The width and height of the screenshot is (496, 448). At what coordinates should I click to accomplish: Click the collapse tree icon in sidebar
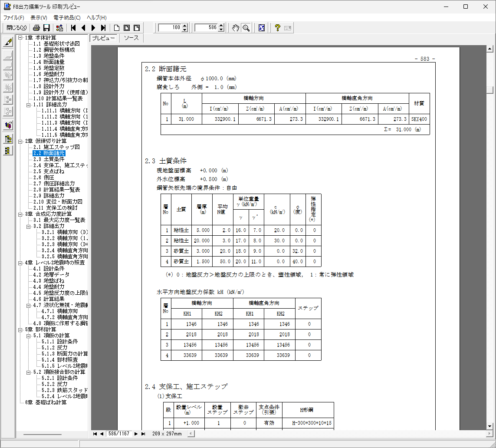tap(9, 151)
